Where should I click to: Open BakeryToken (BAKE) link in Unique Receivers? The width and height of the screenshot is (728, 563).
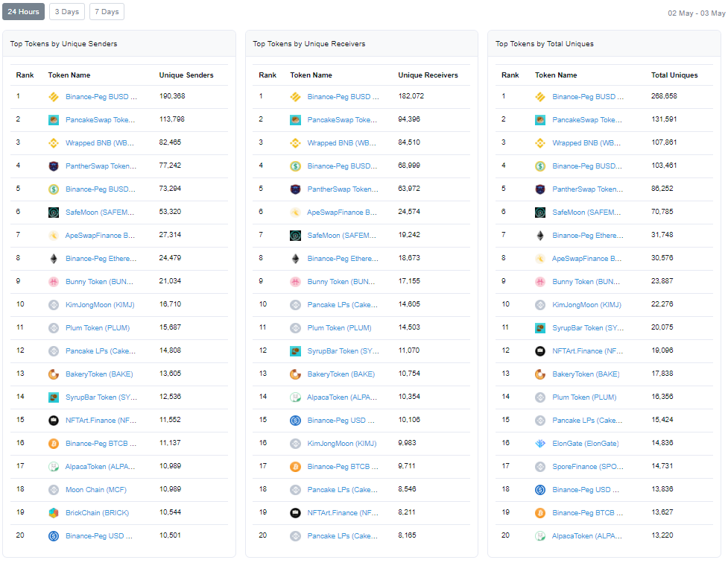341,374
